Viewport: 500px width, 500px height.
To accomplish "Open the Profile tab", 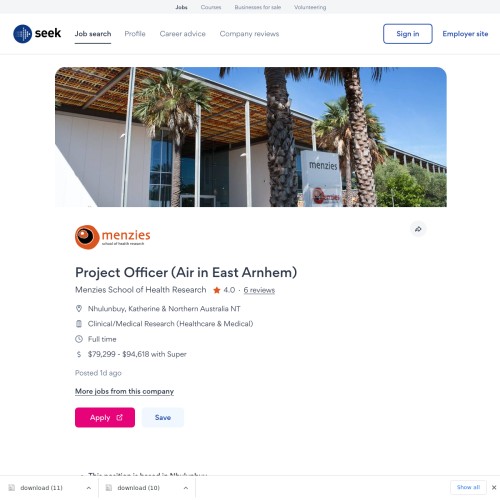I will click(x=135, y=34).
